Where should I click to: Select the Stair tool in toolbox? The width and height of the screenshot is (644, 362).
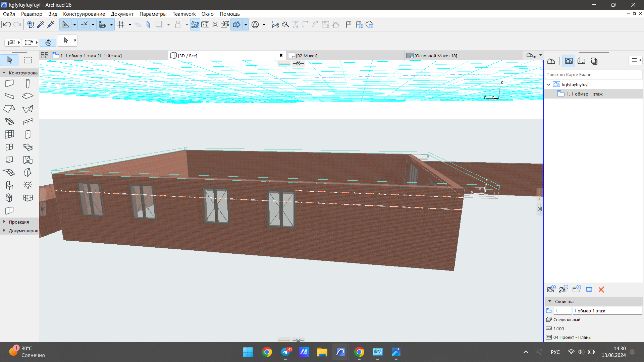9,121
